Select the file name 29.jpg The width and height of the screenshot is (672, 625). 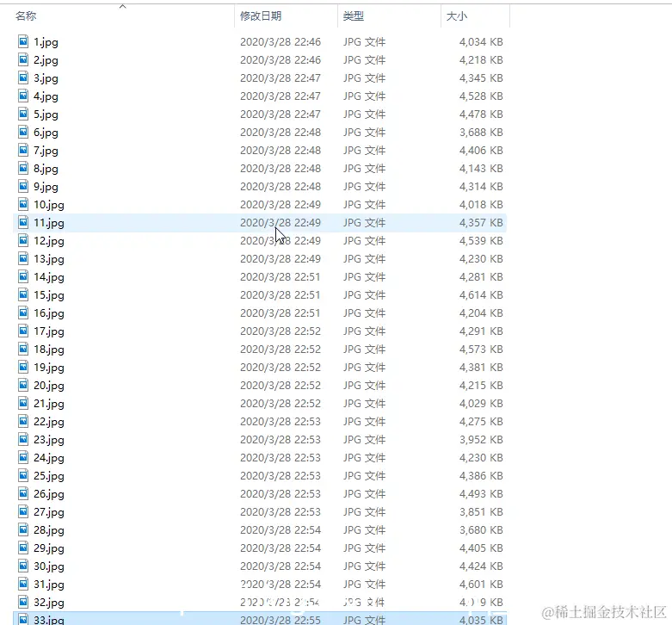click(49, 548)
